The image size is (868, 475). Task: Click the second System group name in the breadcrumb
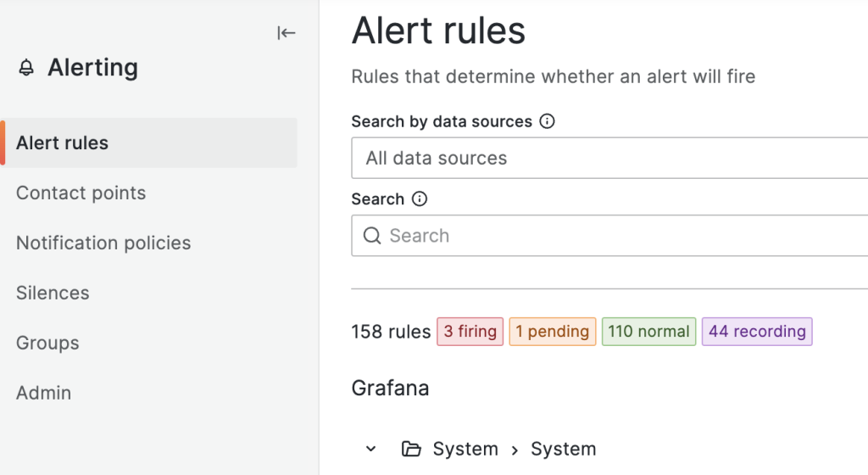563,449
